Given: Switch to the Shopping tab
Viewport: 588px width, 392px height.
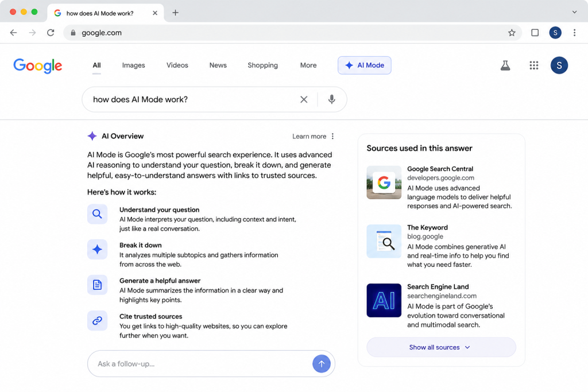Looking at the screenshot, I should pos(262,65).
